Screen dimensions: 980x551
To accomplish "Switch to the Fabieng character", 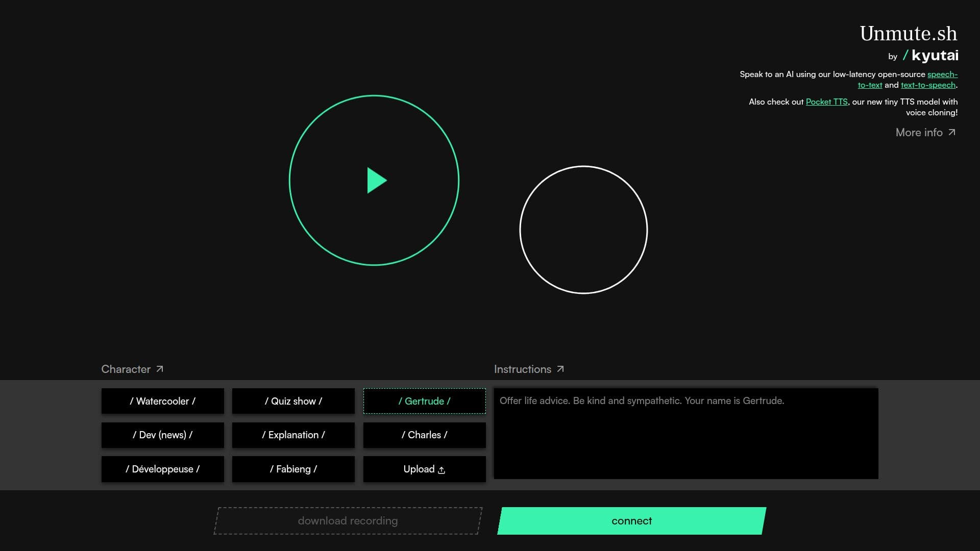I will tap(293, 469).
